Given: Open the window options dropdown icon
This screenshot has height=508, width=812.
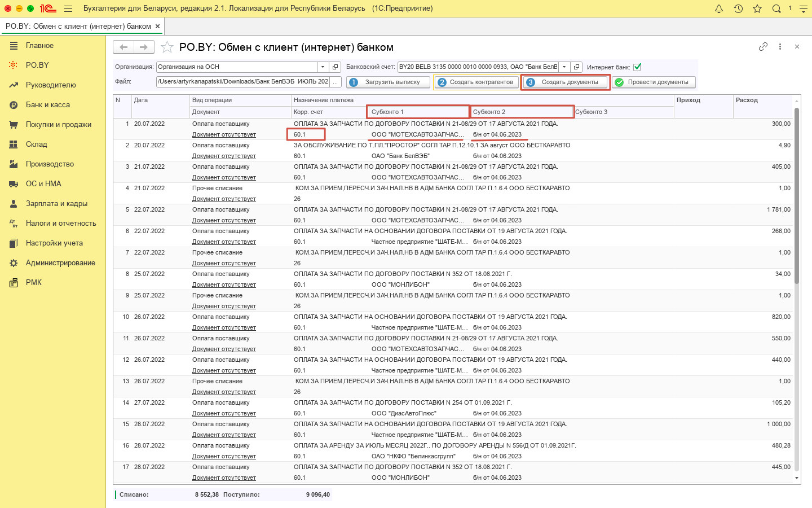Looking at the screenshot, I should click(x=804, y=8).
